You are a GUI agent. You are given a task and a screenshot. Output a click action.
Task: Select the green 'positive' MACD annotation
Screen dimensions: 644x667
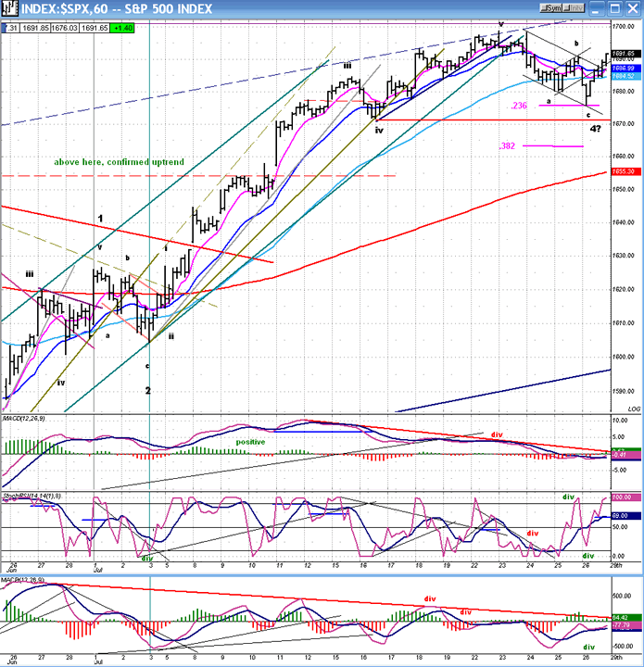250,442
